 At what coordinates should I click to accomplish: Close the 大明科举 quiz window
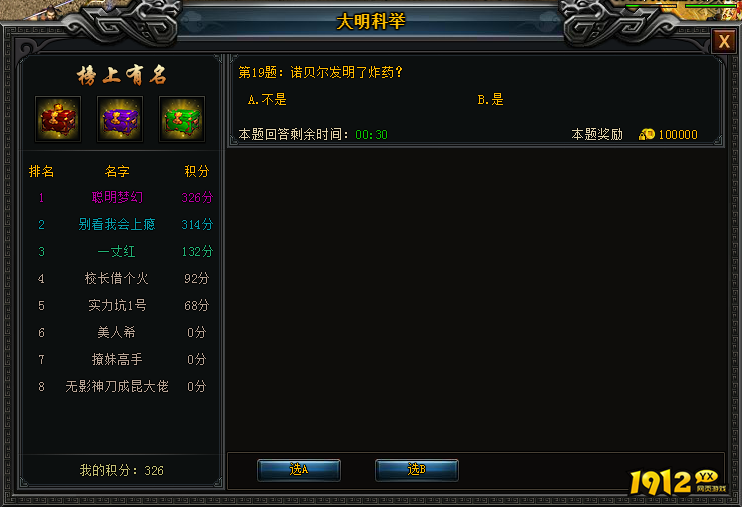click(724, 41)
